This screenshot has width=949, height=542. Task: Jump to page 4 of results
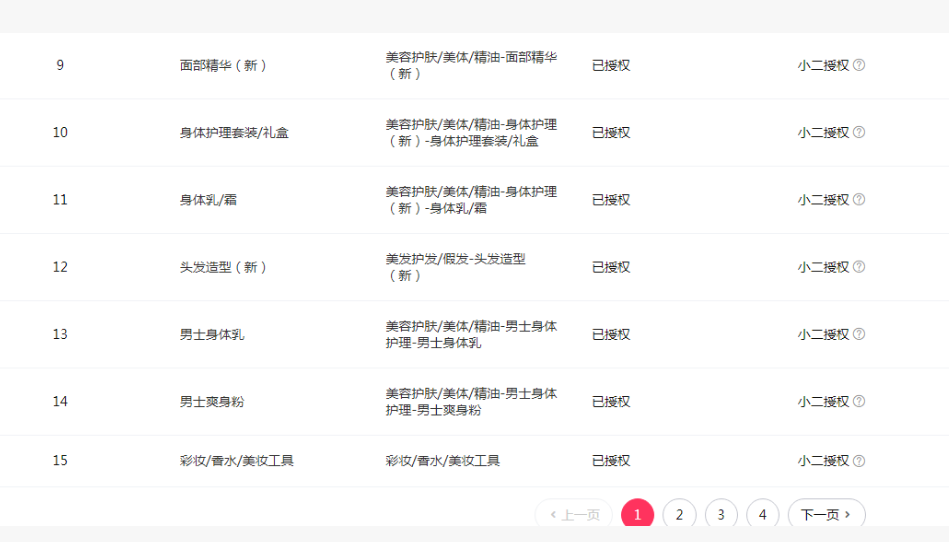762,515
